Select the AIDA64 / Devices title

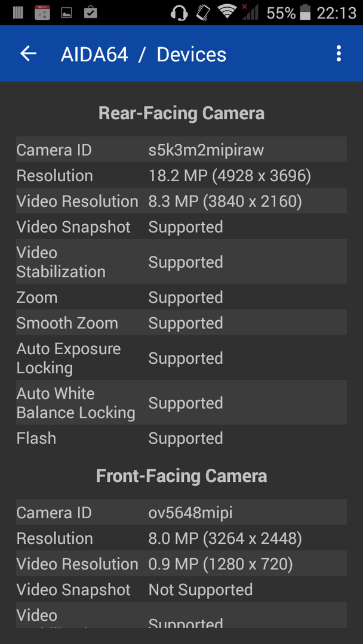pos(143,55)
